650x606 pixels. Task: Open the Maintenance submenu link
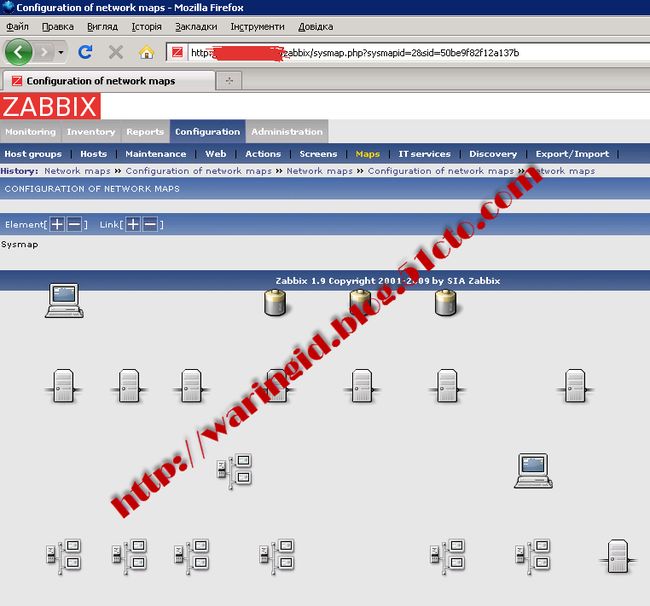pos(155,154)
